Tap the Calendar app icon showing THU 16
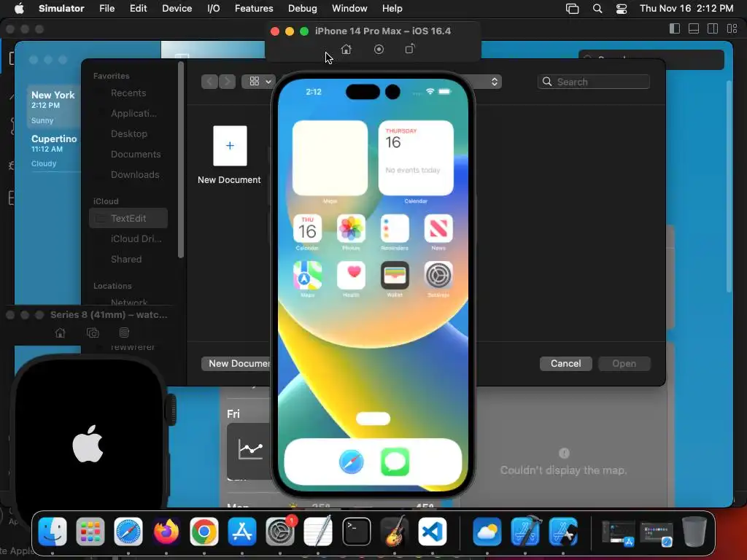747x560 pixels. pos(307,228)
